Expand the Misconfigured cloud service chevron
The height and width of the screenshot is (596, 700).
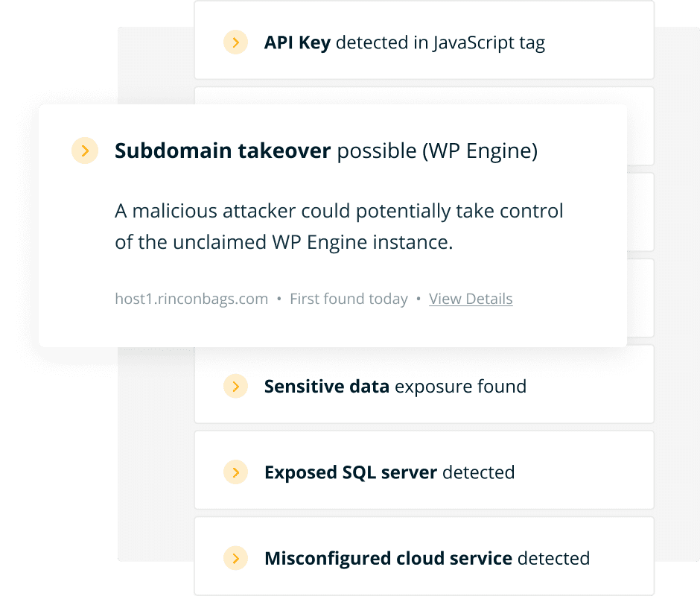point(235,558)
